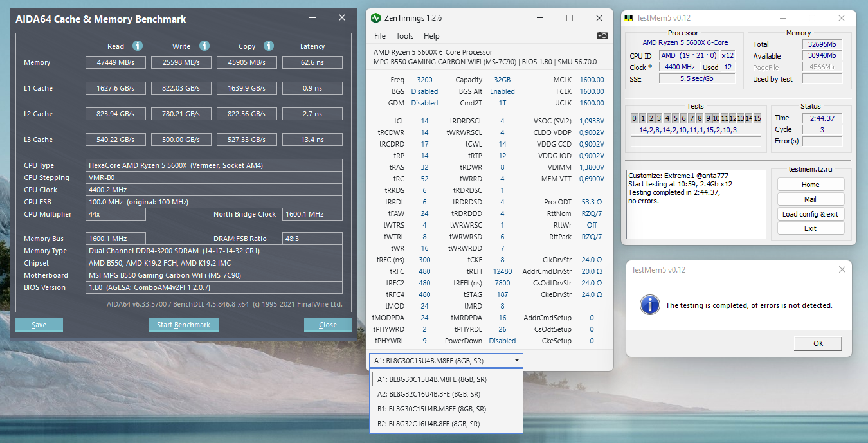Image resolution: width=868 pixels, height=443 pixels.
Task: Click the ProcODT 53.3 Ω value
Action: 592,202
